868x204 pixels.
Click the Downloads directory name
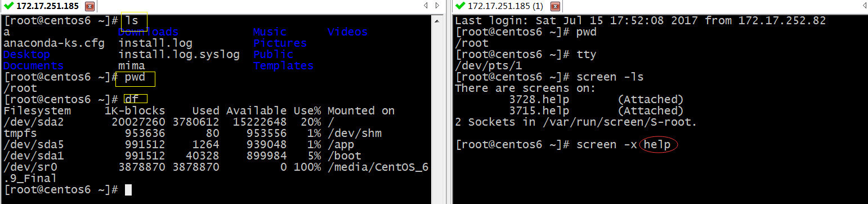click(x=148, y=32)
